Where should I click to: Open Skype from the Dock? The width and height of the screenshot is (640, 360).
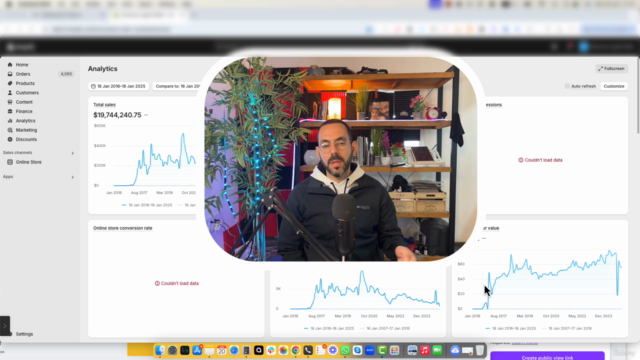coord(358,350)
